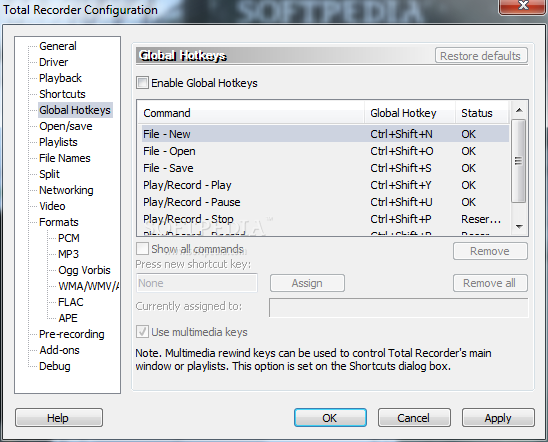Select Pre-recording in the tree
This screenshot has height=442, width=548.
[72, 334]
